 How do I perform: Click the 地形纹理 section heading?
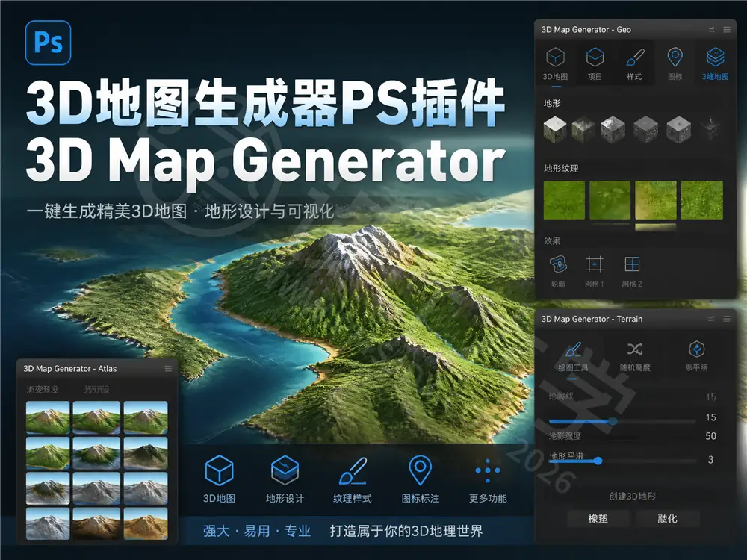tap(561, 169)
